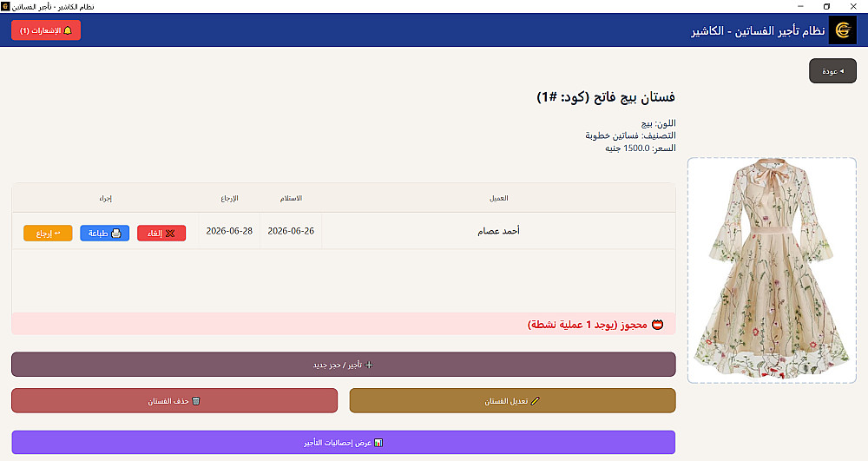Click the الاستلام column header
868x461 pixels.
click(x=291, y=198)
